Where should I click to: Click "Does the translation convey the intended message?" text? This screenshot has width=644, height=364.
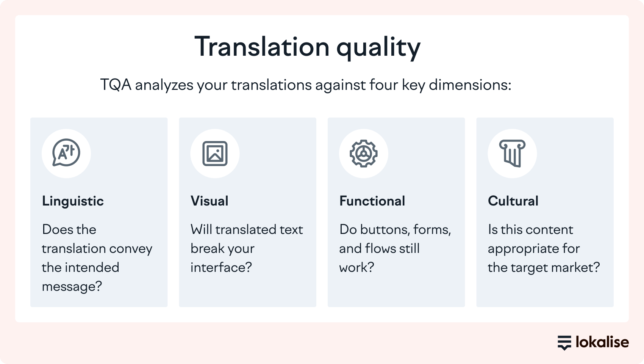97,258
